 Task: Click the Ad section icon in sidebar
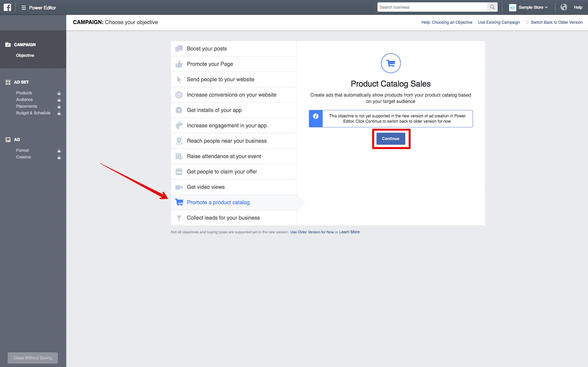[x=8, y=140]
